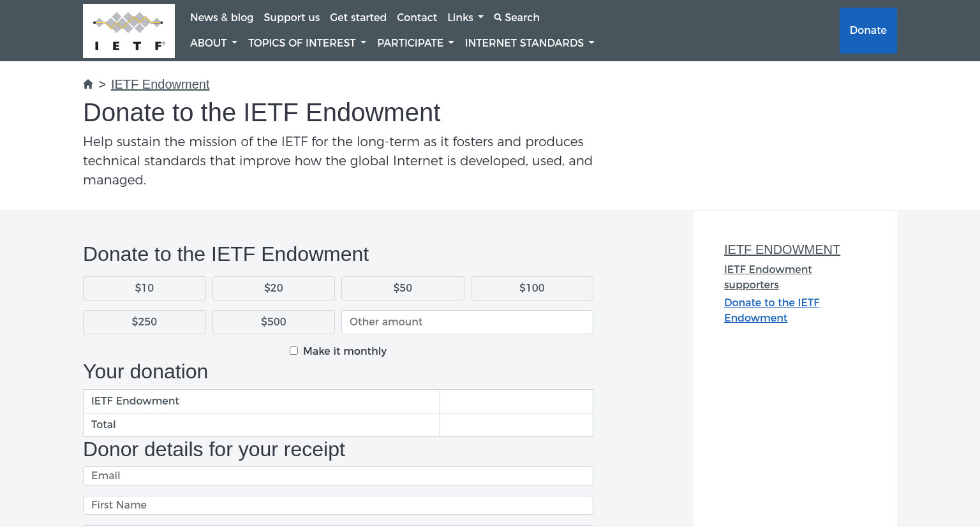The width and height of the screenshot is (980, 527).
Task: Open Donate to the IETF Endowment sidebar link
Action: (772, 310)
